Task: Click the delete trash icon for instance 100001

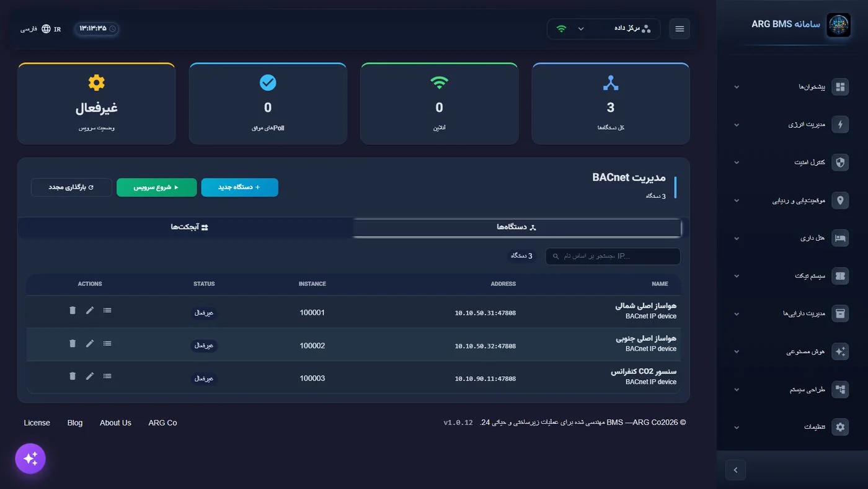Action: pos(73,310)
